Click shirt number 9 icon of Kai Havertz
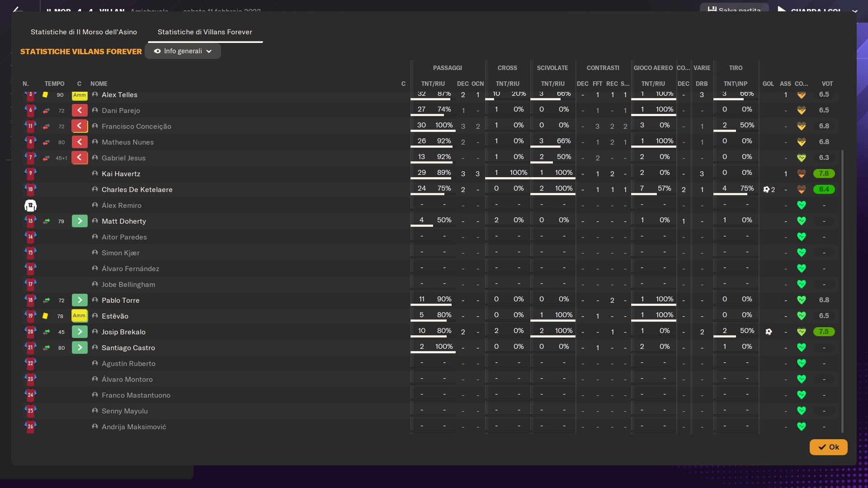 click(x=30, y=174)
